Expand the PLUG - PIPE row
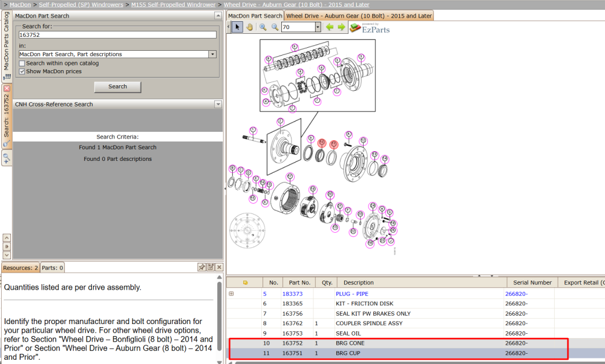This screenshot has height=364, width=605. click(231, 294)
